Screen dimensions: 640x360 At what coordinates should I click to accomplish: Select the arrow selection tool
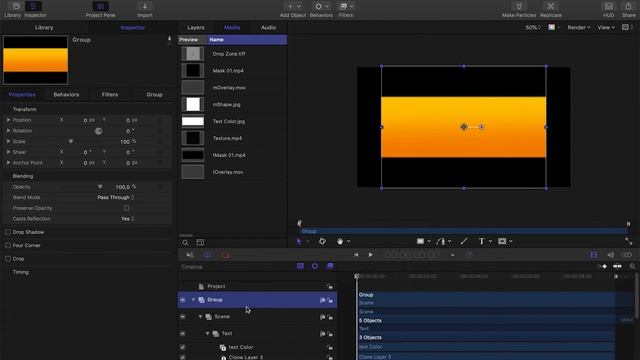pyautogui.click(x=299, y=241)
